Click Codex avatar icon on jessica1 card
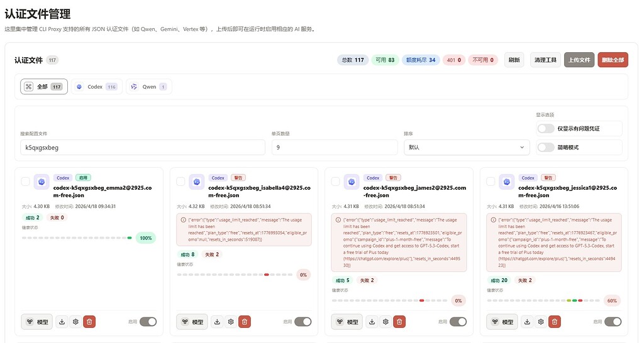 [507, 182]
